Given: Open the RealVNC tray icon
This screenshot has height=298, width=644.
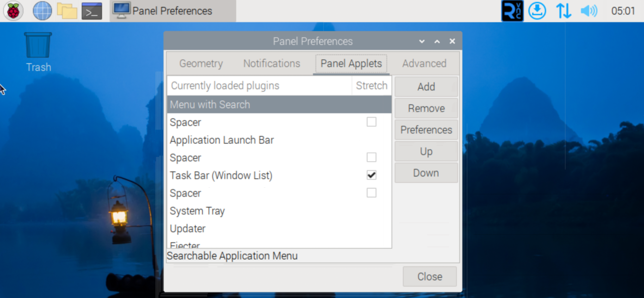Looking at the screenshot, I should [x=512, y=11].
